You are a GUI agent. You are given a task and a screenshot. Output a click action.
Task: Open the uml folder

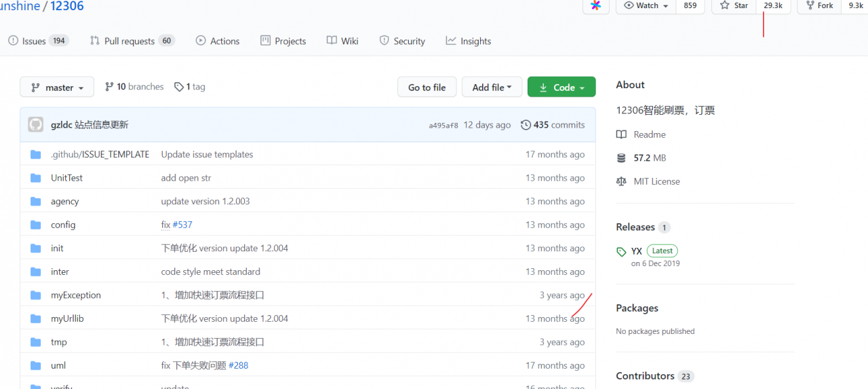tap(58, 365)
